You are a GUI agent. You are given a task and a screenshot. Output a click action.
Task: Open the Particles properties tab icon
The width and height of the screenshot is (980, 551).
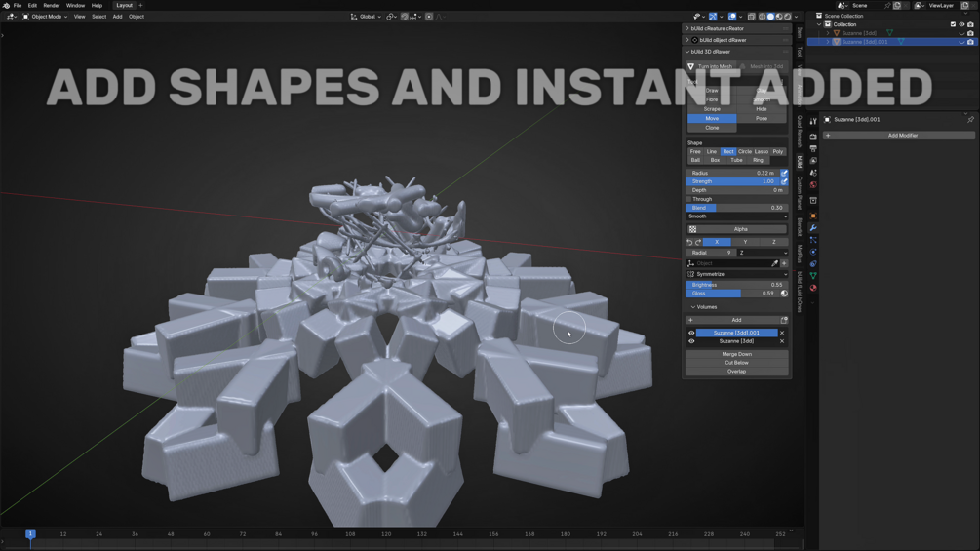pyautogui.click(x=813, y=240)
